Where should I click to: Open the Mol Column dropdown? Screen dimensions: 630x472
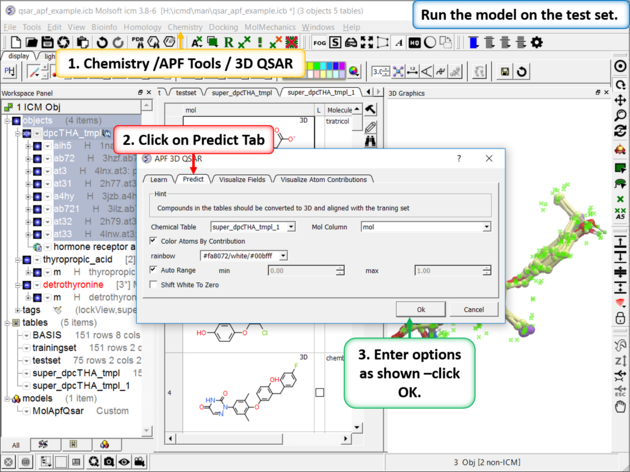pyautogui.click(x=487, y=227)
